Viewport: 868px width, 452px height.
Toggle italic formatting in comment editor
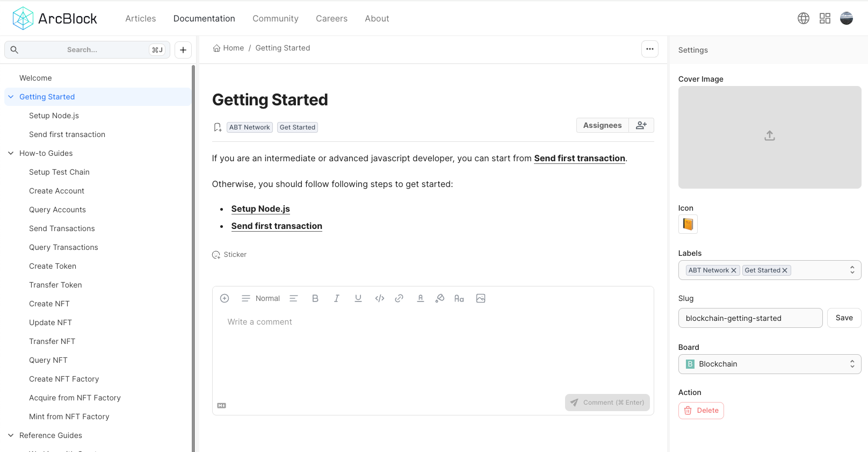coord(337,298)
